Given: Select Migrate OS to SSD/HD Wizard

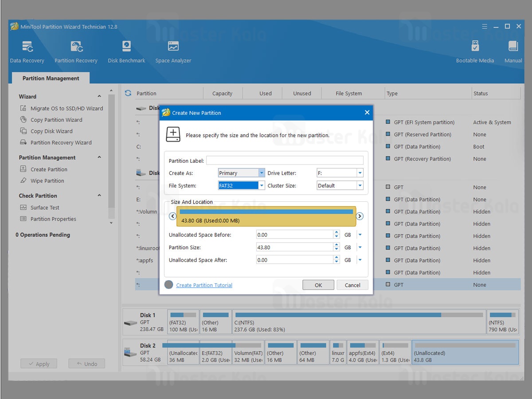Looking at the screenshot, I should coord(67,108).
